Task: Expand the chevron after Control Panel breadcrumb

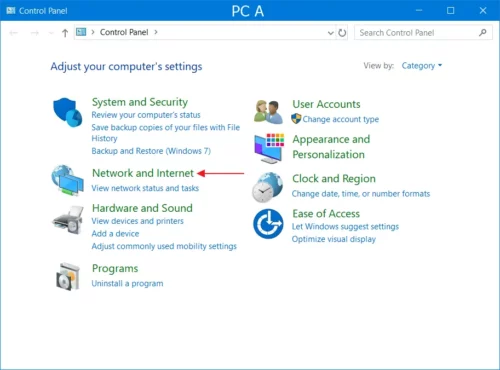Action: pyautogui.click(x=156, y=32)
